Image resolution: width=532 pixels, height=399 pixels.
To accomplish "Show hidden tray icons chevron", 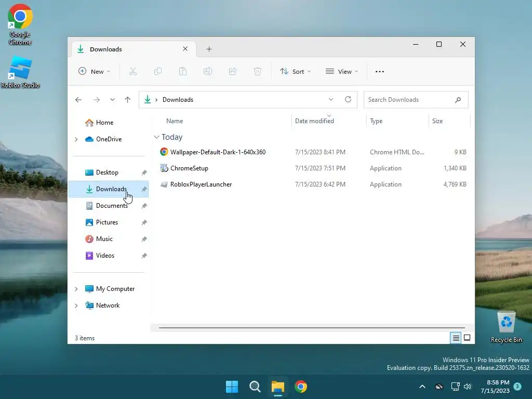I will click(x=422, y=387).
